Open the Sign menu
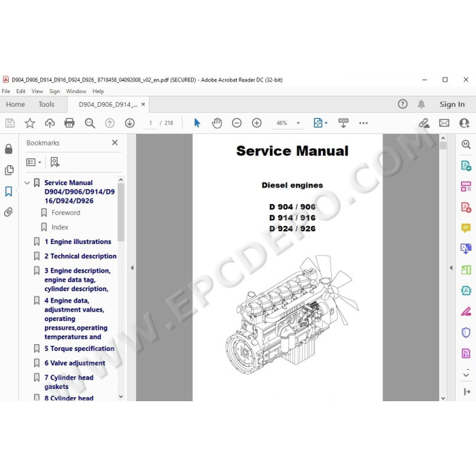Screen dimensions: 476x476 coord(54,91)
